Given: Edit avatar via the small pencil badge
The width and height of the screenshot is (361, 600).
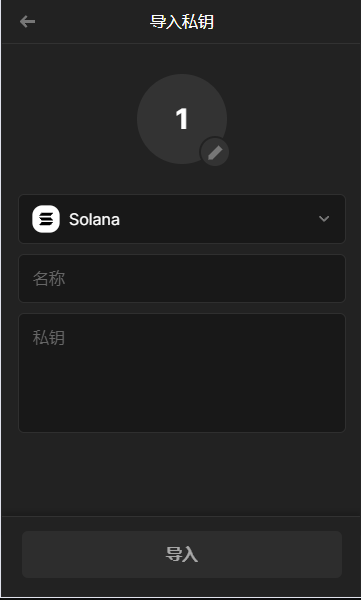Looking at the screenshot, I should 214,152.
